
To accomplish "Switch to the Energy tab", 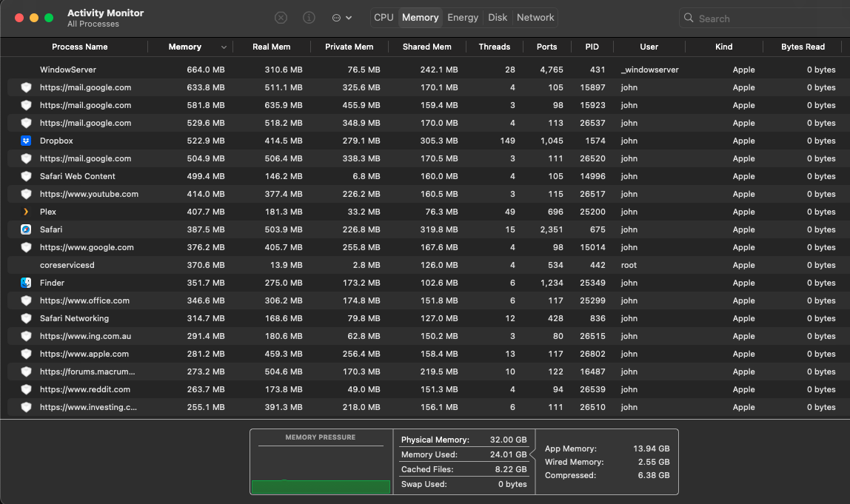I will pyautogui.click(x=463, y=17).
